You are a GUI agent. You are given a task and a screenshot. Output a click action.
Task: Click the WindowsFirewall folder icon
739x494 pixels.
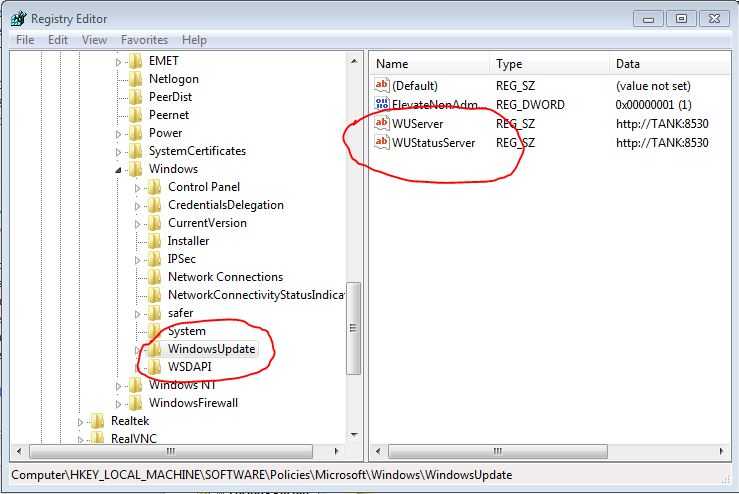(x=136, y=403)
